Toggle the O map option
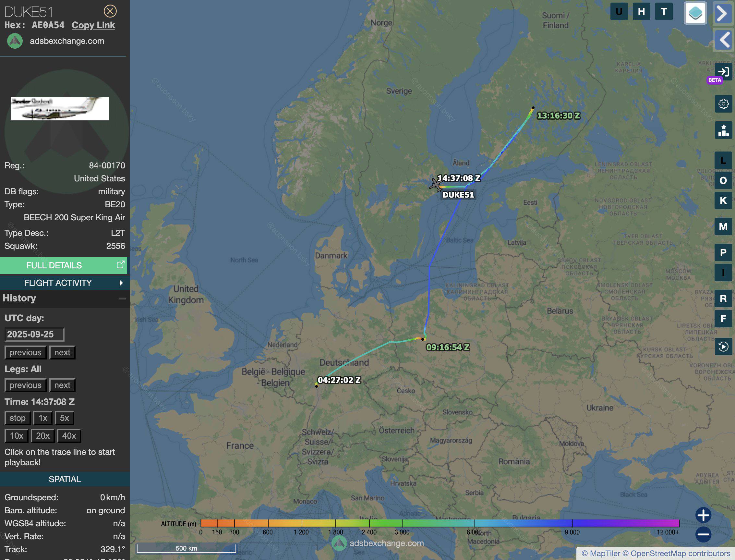Viewport: 735px width, 560px height. point(723,180)
